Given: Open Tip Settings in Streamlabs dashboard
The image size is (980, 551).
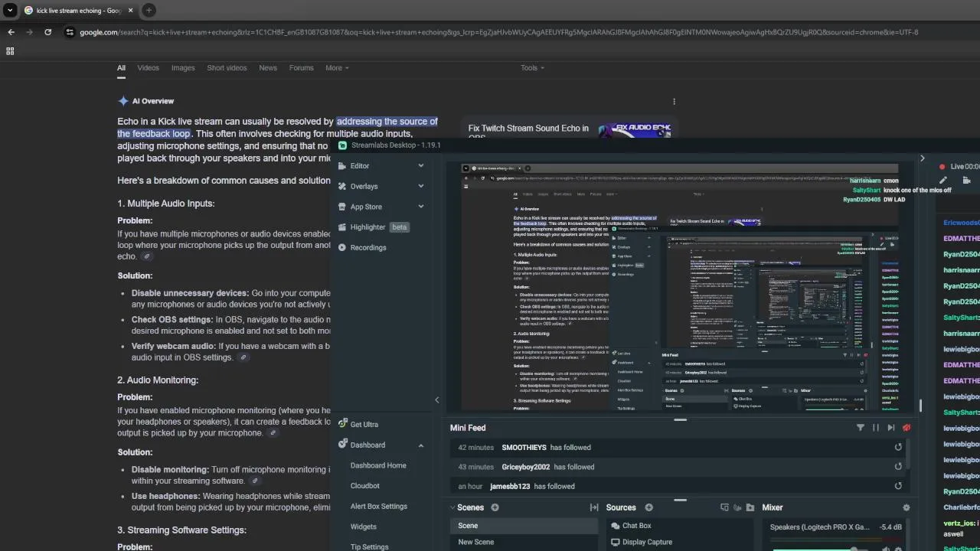Looking at the screenshot, I should click(x=370, y=546).
